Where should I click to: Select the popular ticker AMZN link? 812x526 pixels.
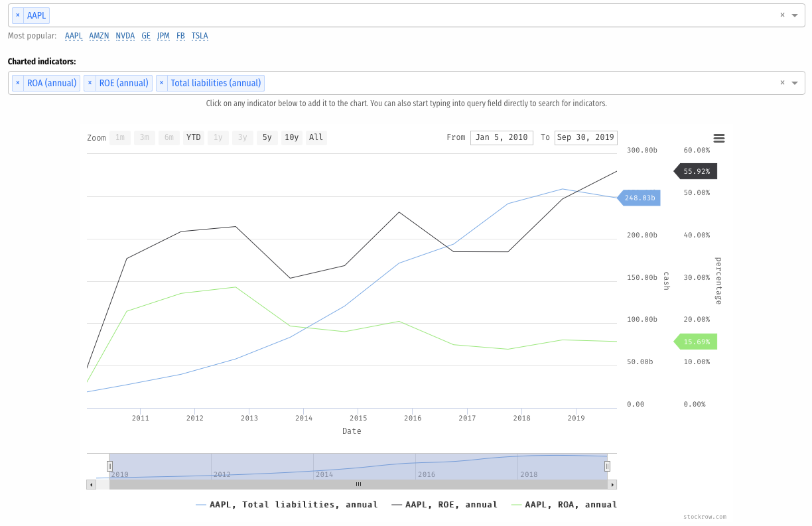(100, 36)
